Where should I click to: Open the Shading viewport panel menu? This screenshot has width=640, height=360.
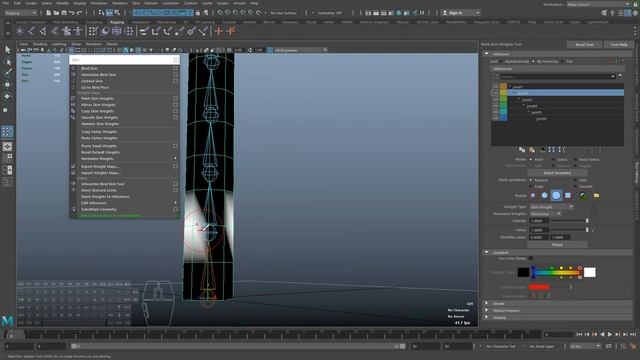(x=40, y=44)
